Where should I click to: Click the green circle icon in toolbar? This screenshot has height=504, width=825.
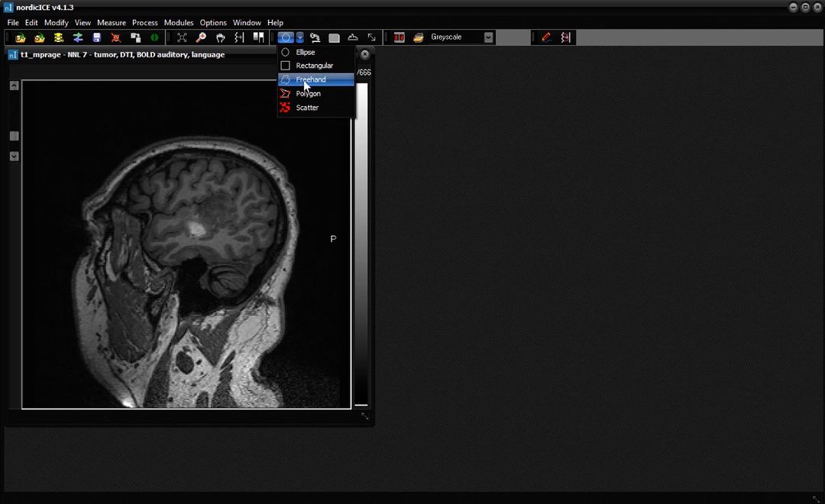click(x=154, y=37)
